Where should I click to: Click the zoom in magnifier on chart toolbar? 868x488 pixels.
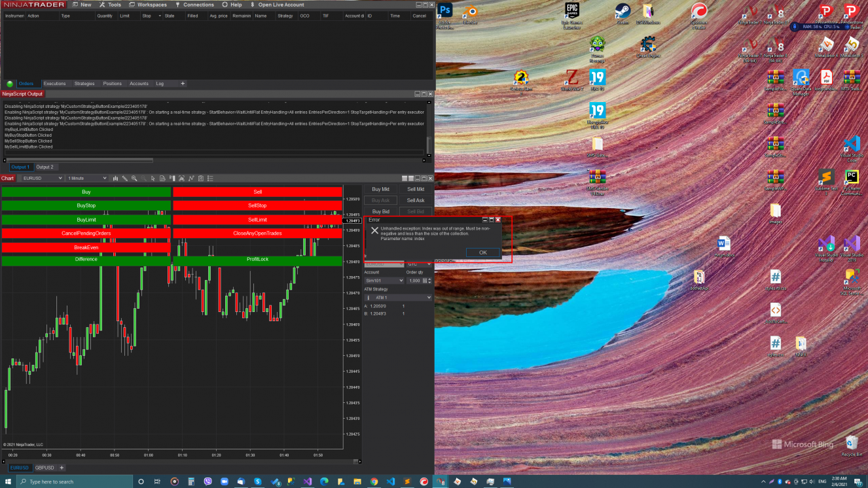pos(134,178)
